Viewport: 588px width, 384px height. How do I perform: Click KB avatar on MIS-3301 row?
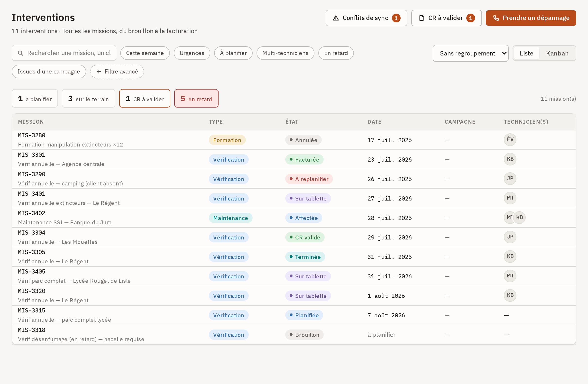coord(510,159)
